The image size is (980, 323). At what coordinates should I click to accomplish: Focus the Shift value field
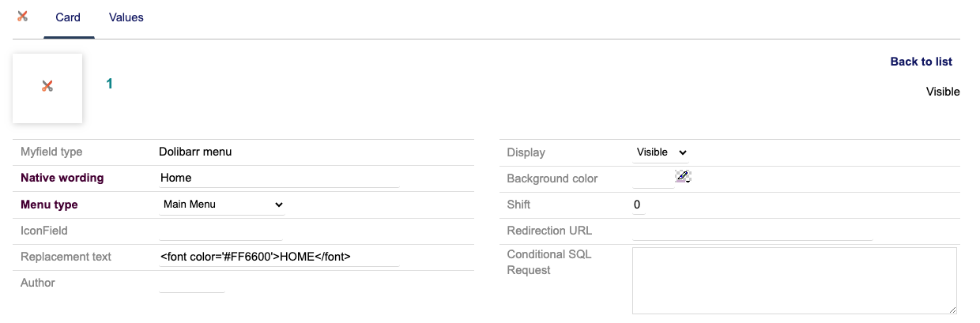pos(639,205)
